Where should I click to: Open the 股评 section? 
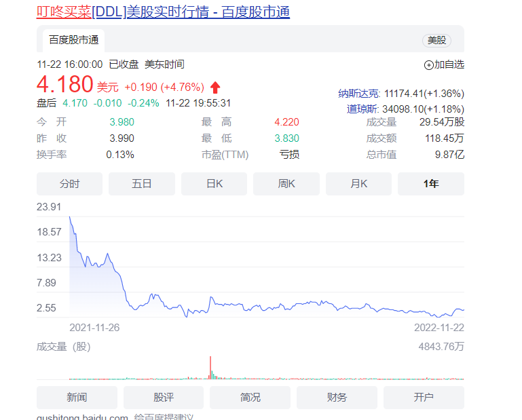(164, 398)
